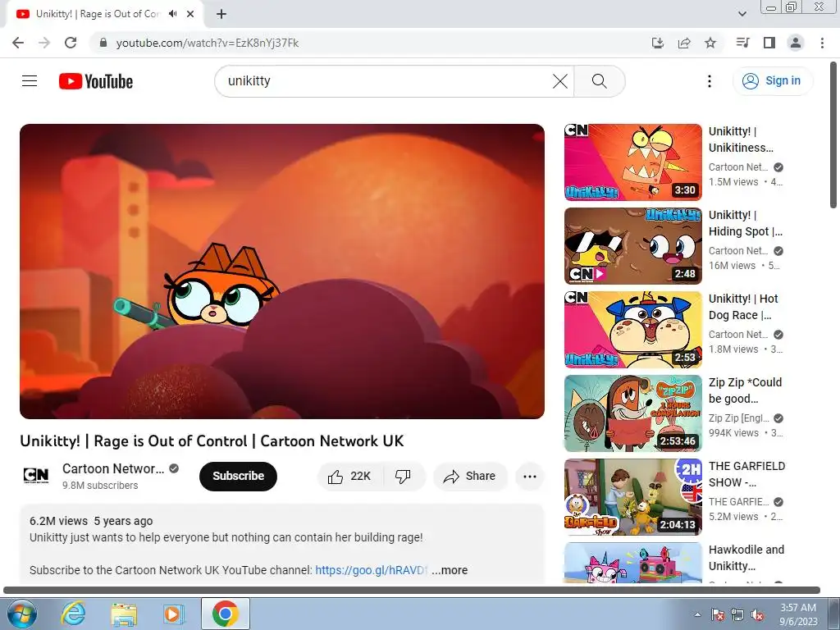Open Hot Dog Race 2:53 thumbnail

[x=632, y=330]
